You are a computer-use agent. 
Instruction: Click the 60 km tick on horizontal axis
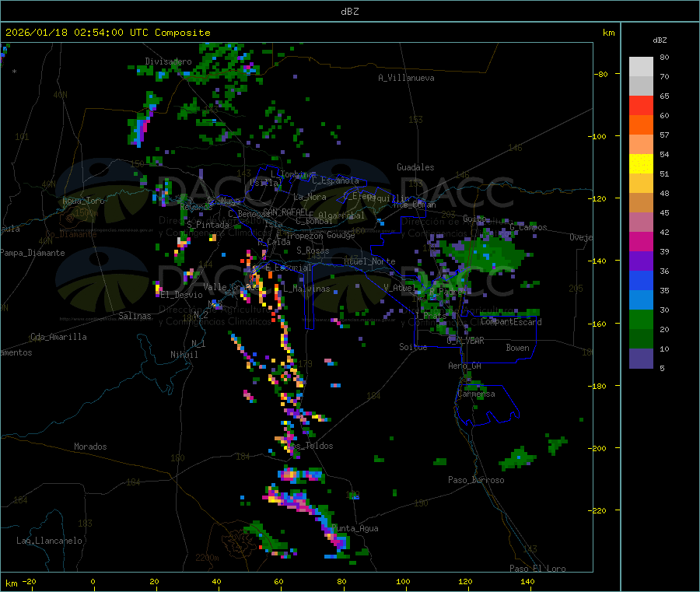[x=278, y=582]
